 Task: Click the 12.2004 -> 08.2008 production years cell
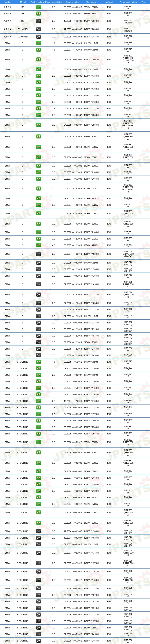tap(73, 608)
